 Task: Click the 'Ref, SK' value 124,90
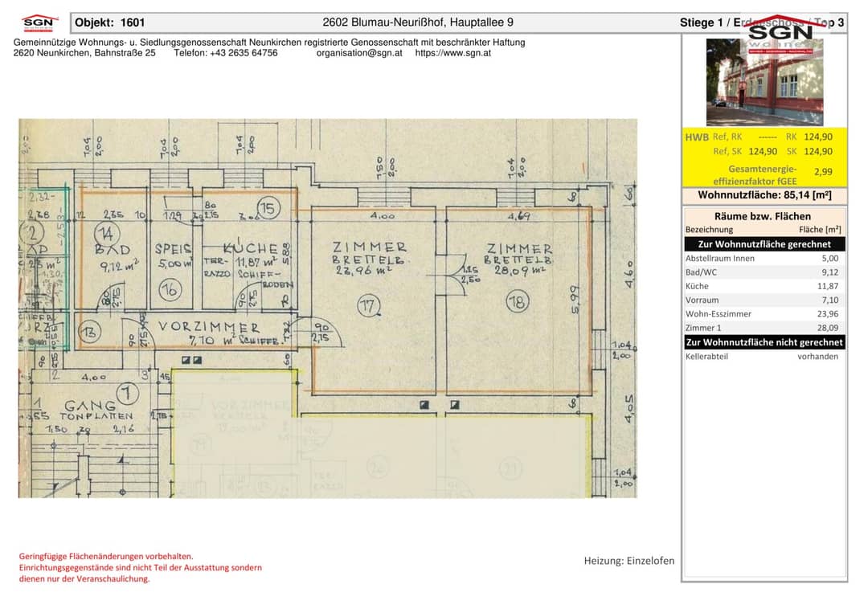pos(762,152)
